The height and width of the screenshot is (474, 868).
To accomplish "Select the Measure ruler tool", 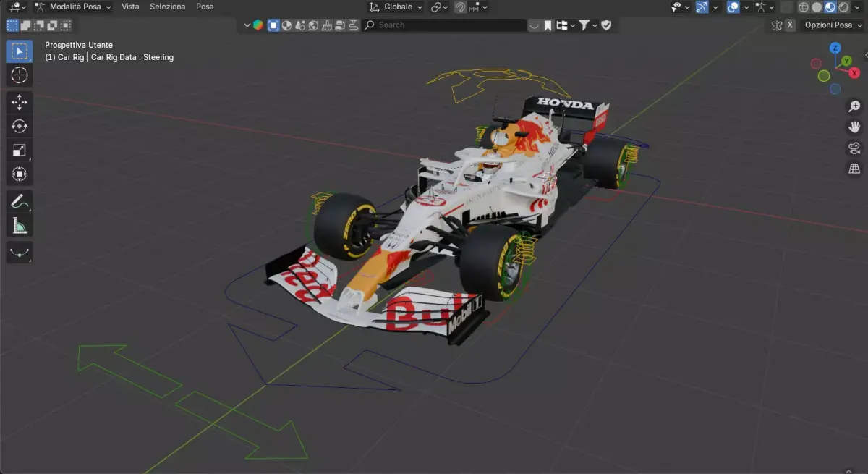I will click(x=20, y=226).
